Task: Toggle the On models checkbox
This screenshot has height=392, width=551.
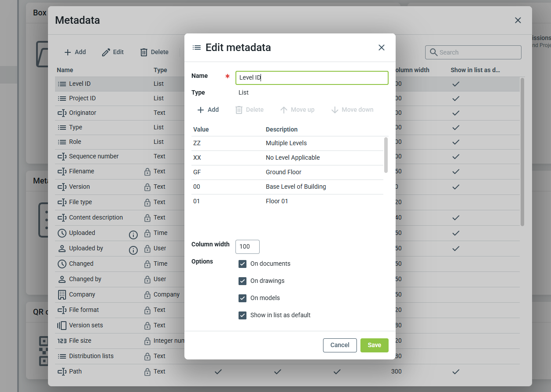Action: tap(242, 298)
